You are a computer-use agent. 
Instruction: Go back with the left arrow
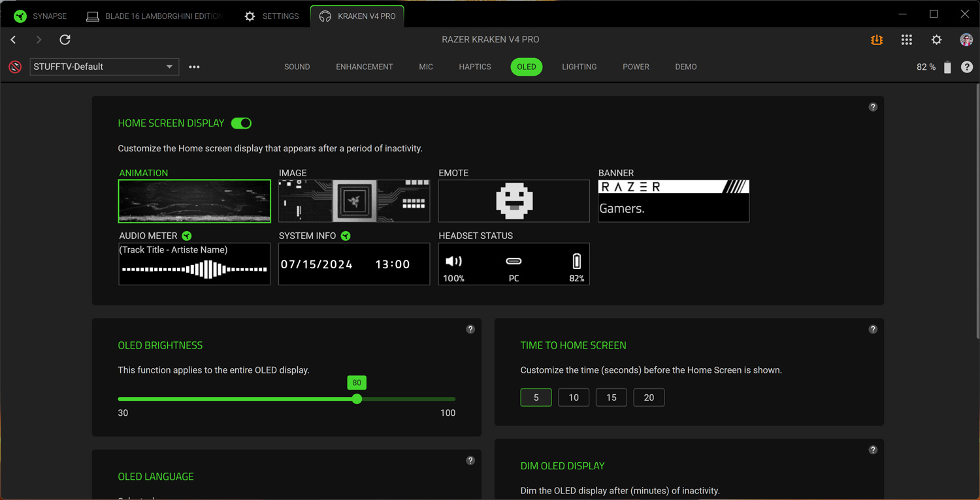13,40
